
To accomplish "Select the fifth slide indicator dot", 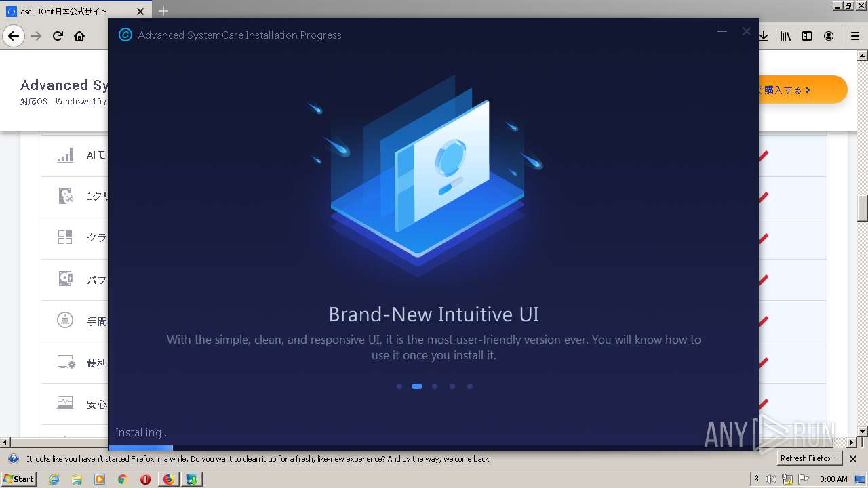I will 470,386.
